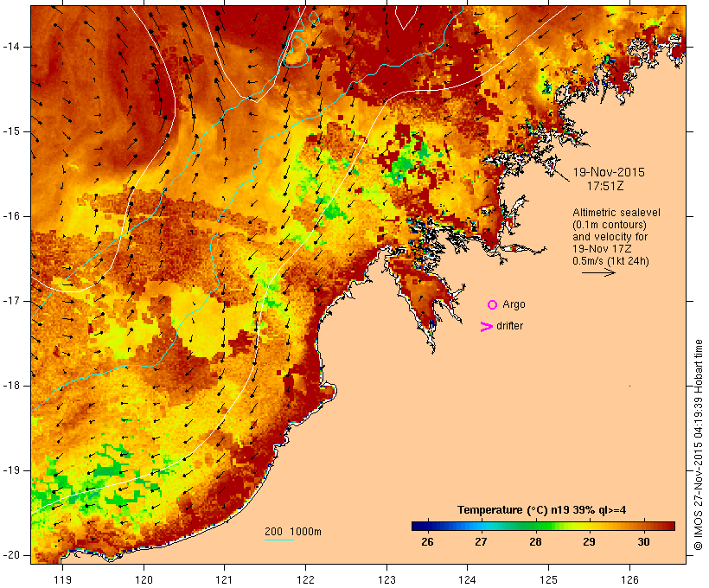Click the '122' longitude axis label
The width and height of the screenshot is (709, 588).
[306, 580]
